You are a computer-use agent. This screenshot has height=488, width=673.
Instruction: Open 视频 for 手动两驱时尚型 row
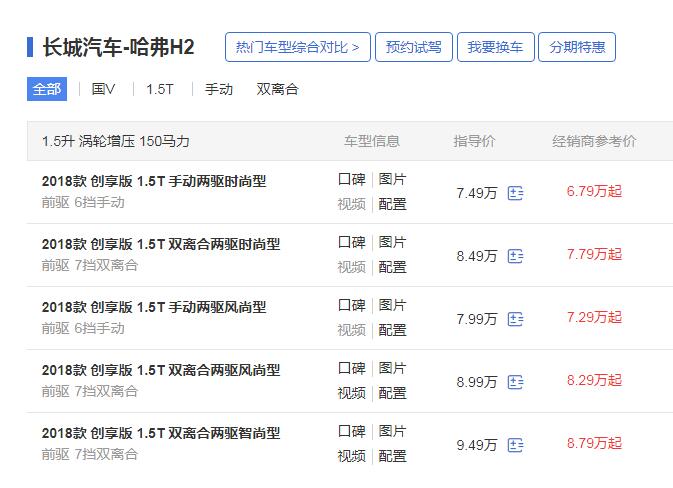point(352,204)
